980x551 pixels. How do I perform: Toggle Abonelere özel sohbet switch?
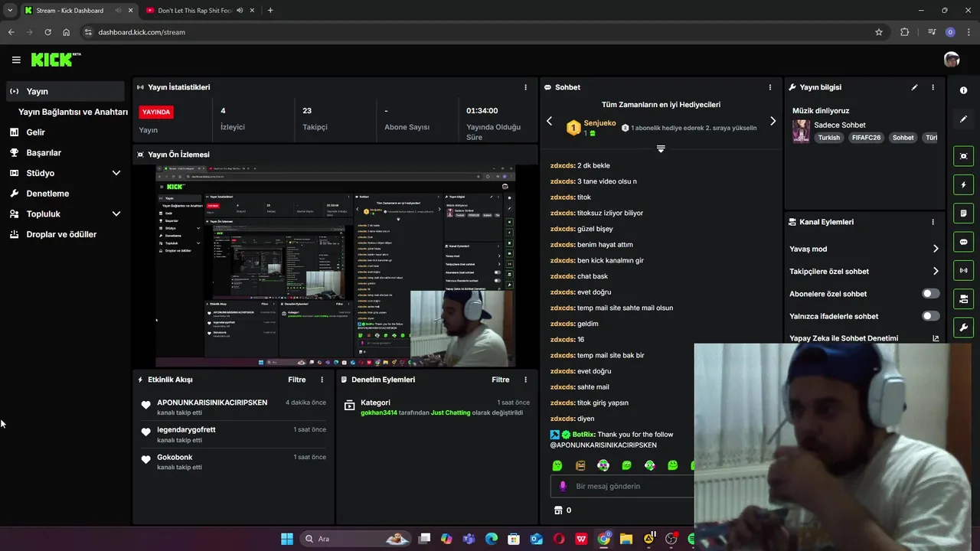point(931,294)
